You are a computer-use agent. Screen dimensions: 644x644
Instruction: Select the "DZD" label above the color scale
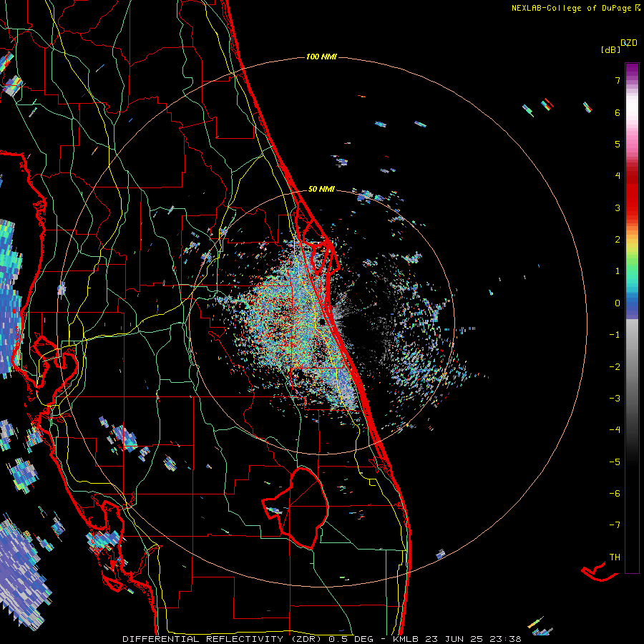pyautogui.click(x=629, y=43)
